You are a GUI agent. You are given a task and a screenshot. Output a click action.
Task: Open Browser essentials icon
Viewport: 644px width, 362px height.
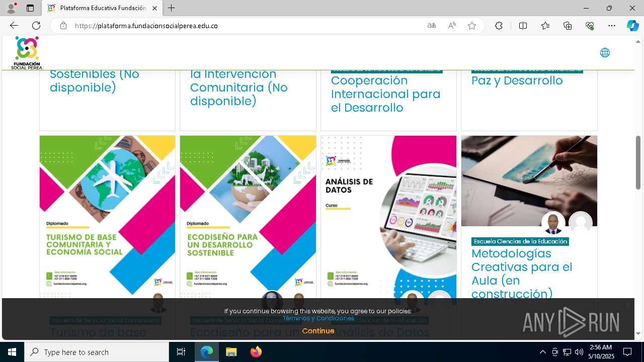[590, 26]
